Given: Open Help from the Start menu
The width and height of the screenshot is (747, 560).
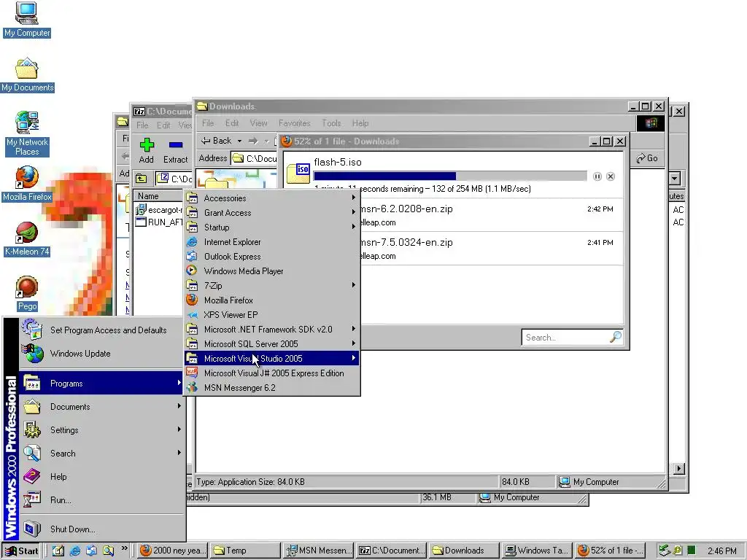Looking at the screenshot, I should [x=101, y=476].
